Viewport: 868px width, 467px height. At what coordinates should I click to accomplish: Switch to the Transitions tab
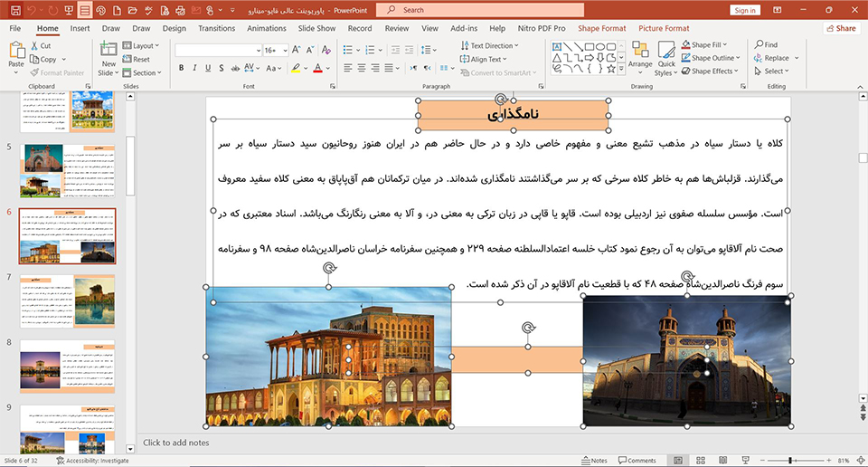(216, 28)
